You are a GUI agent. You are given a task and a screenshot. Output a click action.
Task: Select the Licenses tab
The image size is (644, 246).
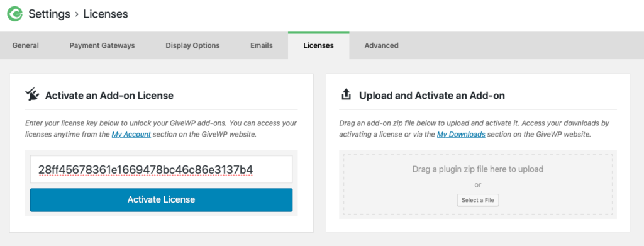(x=318, y=45)
